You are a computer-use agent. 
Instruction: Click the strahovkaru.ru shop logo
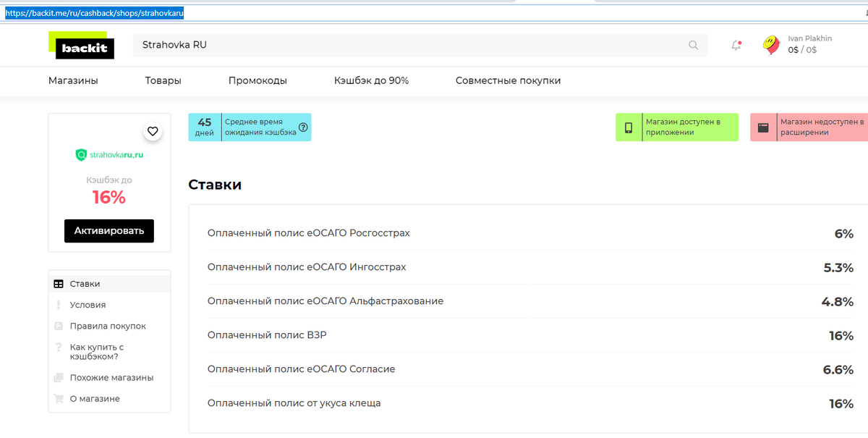(109, 155)
